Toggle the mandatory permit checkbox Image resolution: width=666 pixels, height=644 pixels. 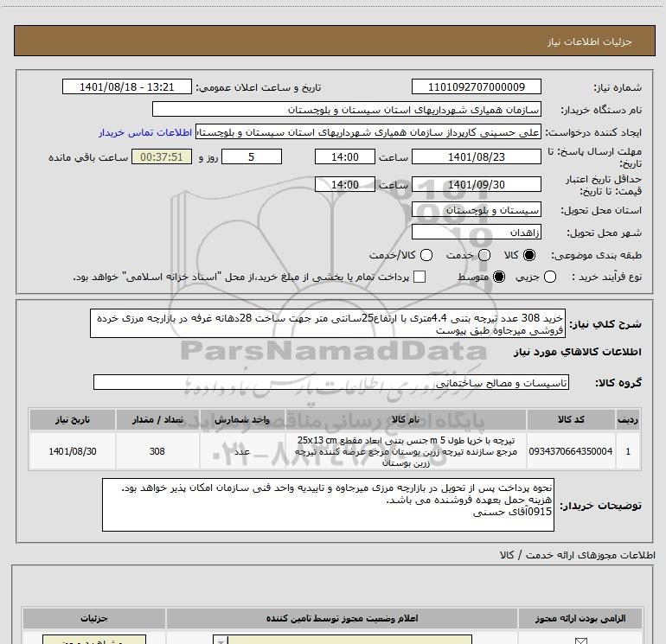point(580,641)
